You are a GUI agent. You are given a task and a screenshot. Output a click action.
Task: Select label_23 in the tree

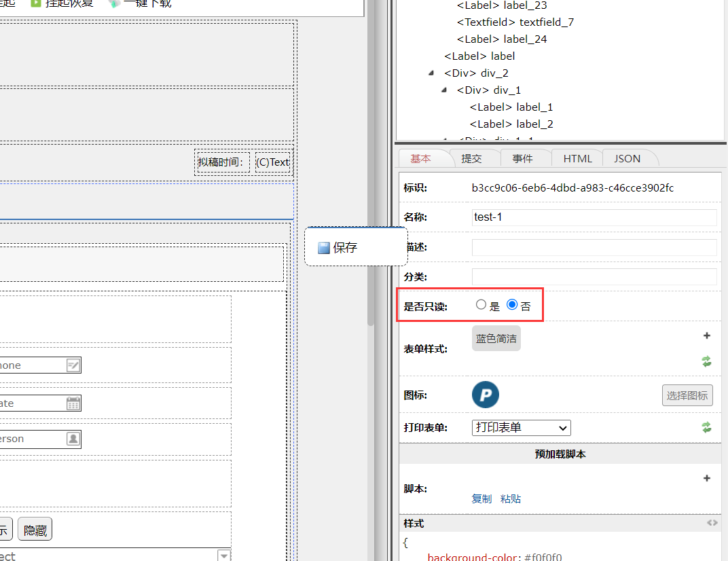coord(502,5)
